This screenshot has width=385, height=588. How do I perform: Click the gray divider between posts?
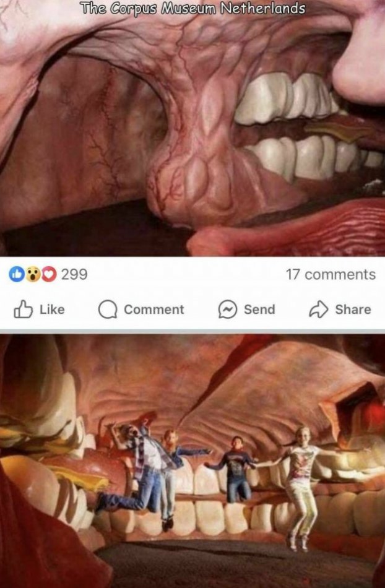(192, 332)
